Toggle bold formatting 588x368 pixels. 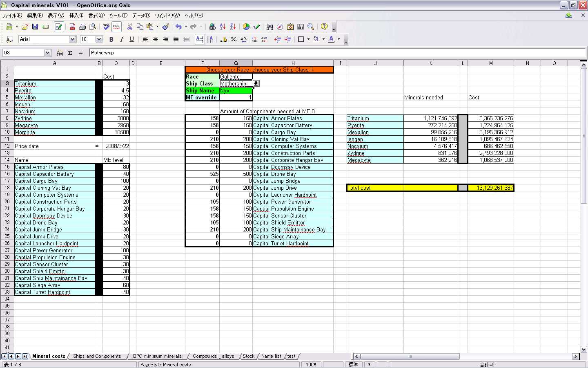[x=111, y=39]
